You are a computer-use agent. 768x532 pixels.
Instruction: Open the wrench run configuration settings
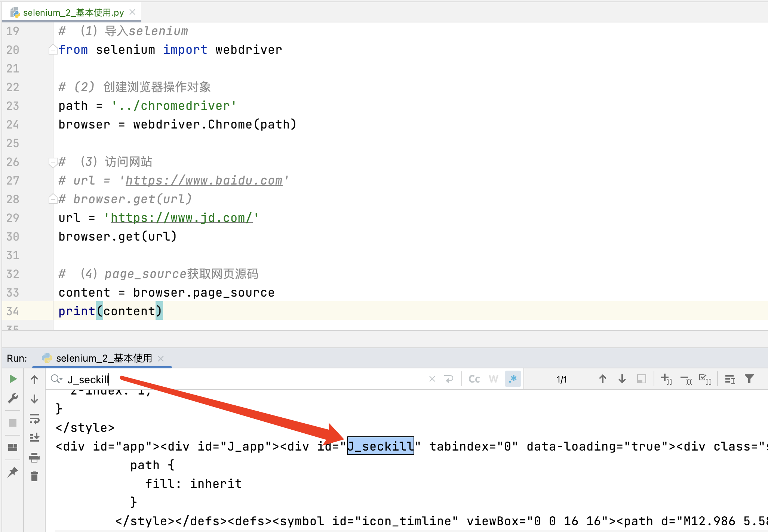coord(13,398)
